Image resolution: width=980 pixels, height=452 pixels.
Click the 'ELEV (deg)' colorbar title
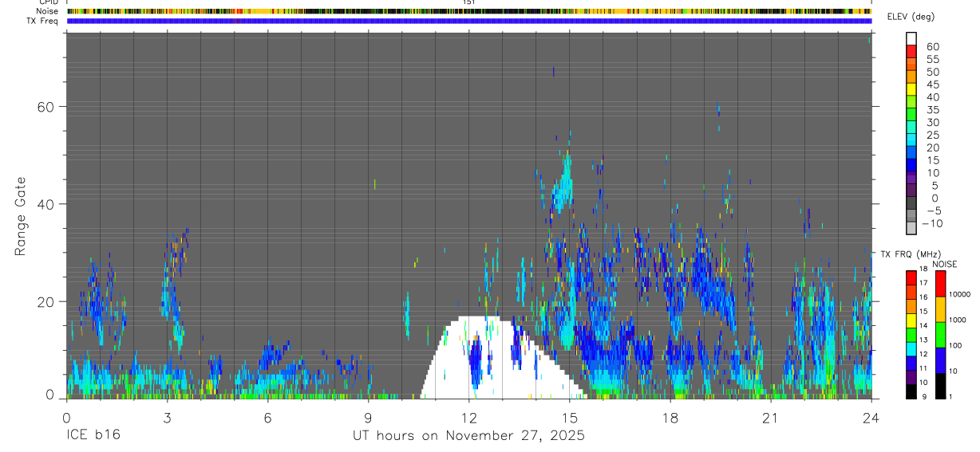click(x=911, y=17)
